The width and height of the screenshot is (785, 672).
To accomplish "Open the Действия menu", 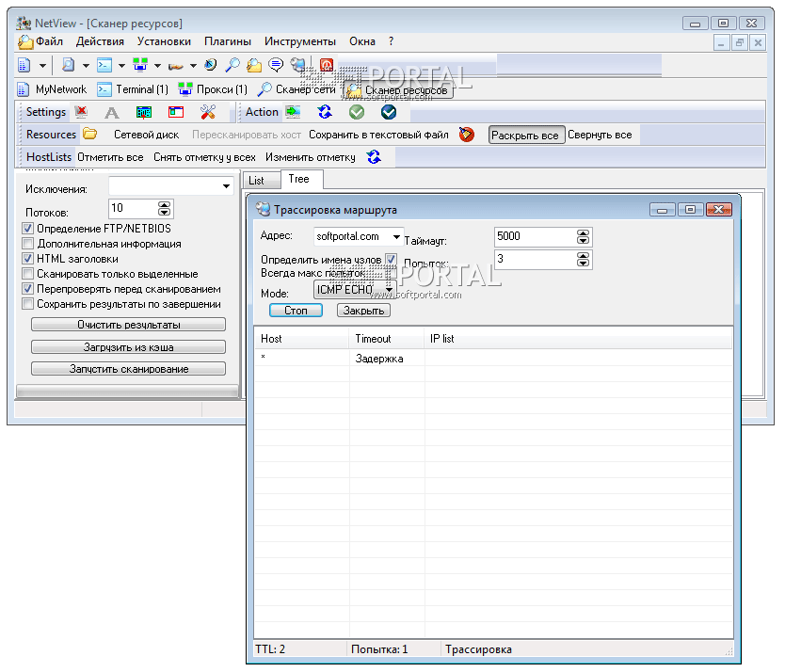I will coord(100,41).
